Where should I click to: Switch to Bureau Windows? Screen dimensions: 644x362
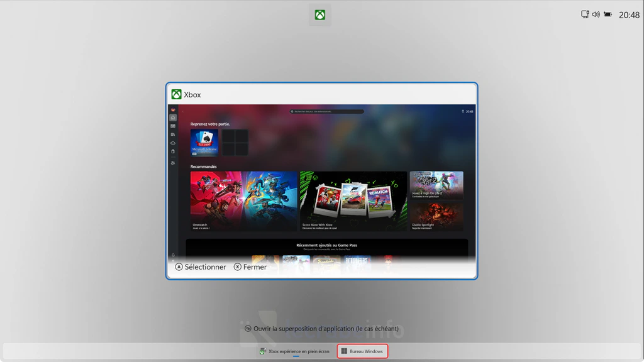[362, 351]
